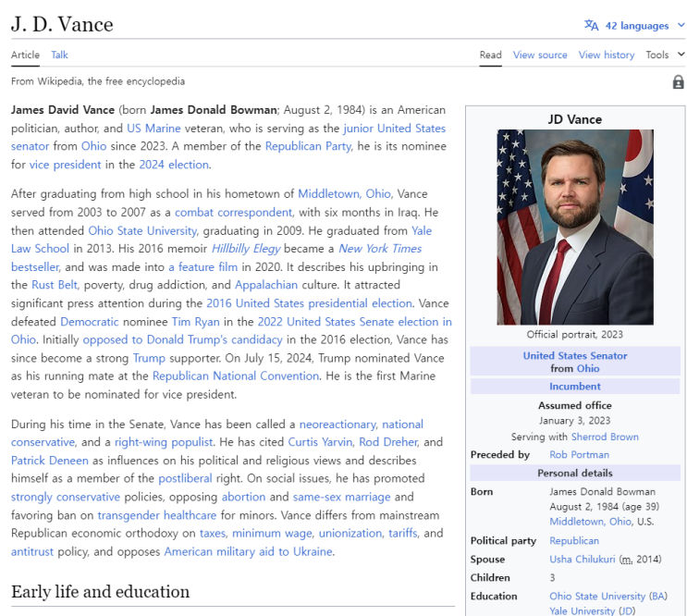Click the postliberal link
This screenshot has width=687, height=616.
click(185, 478)
